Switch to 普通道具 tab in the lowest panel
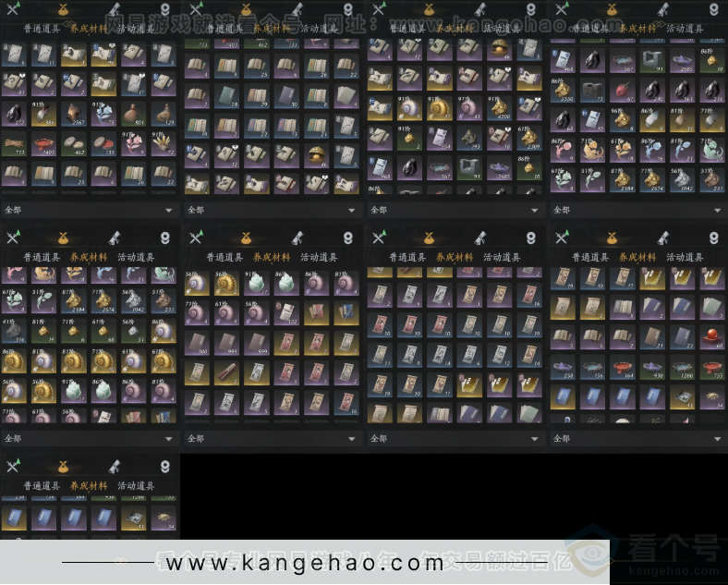 point(42,485)
